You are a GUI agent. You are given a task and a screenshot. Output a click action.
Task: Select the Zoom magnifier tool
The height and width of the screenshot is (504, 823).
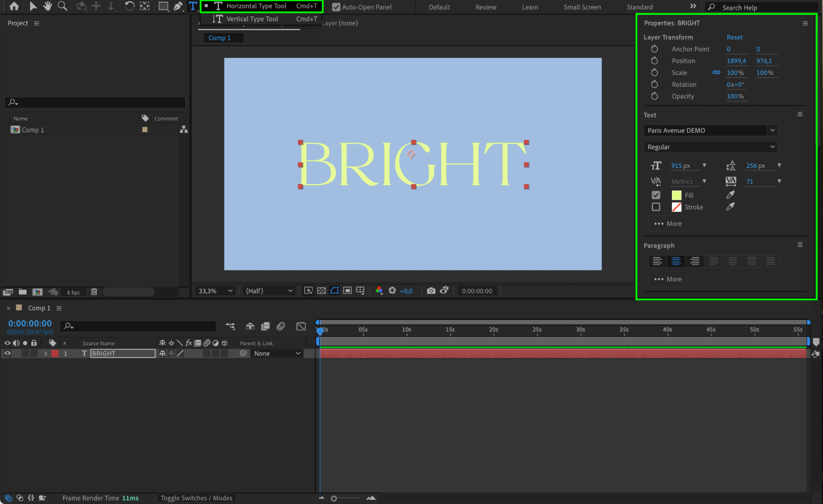tap(62, 6)
